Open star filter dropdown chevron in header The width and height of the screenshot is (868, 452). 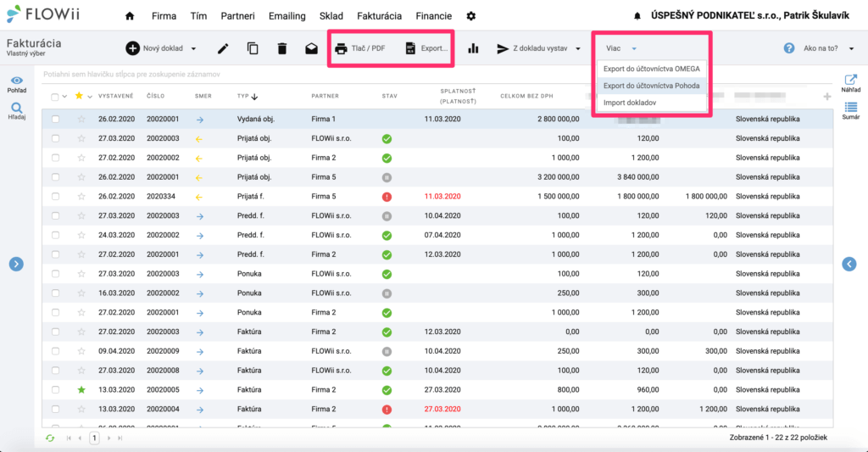tap(90, 97)
